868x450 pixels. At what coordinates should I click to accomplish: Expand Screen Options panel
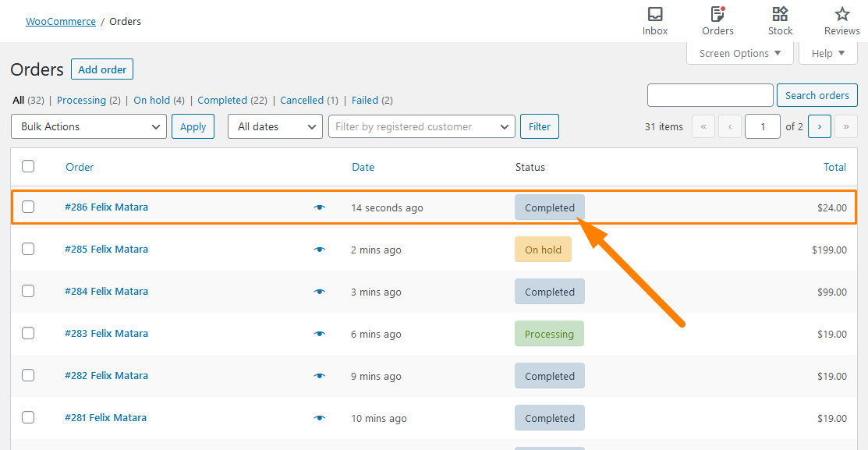(x=739, y=53)
